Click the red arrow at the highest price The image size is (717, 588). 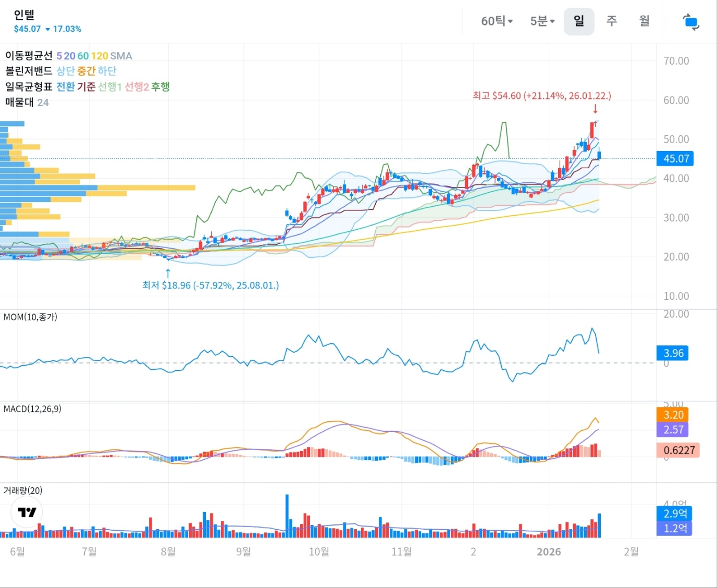tap(595, 109)
